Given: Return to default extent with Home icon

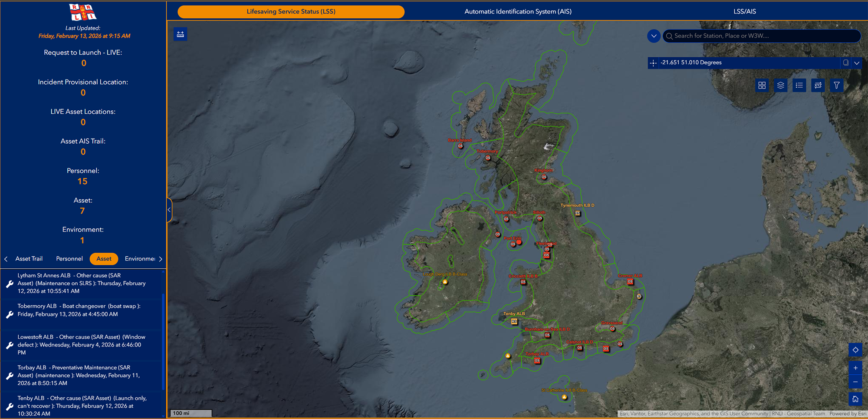Looking at the screenshot, I should point(855,399).
